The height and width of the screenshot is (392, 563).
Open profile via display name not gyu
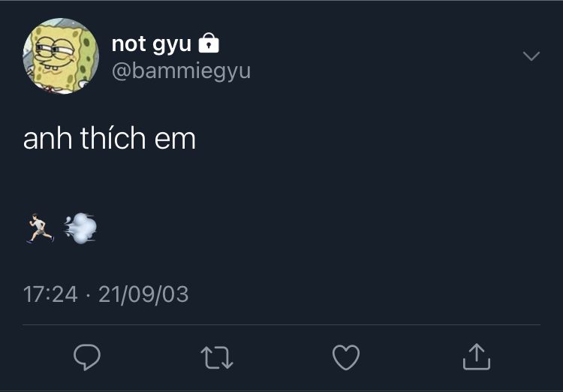pos(151,44)
